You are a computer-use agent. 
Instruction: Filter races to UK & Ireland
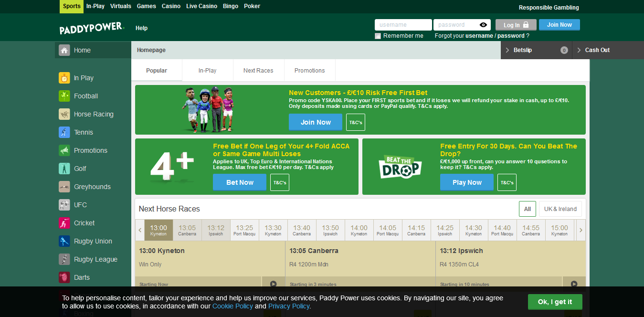point(560,209)
